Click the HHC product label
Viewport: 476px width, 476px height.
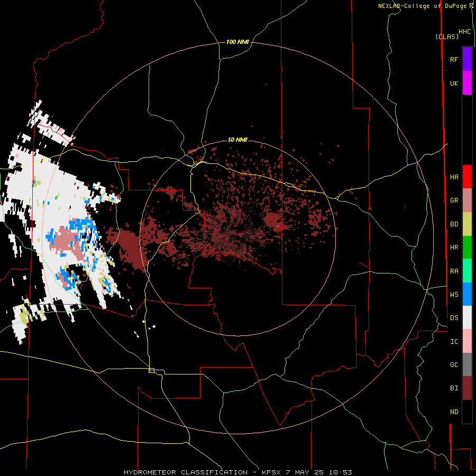tap(464, 32)
